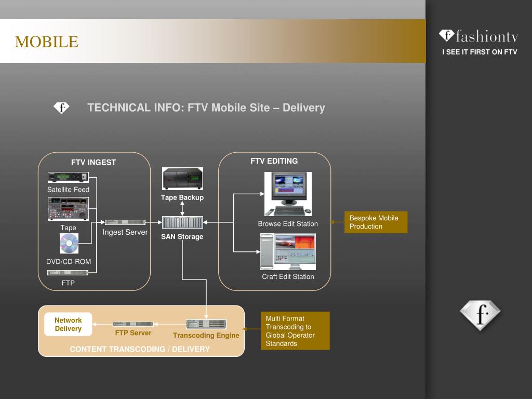
Task: Click the Ingest Server rack icon
Action: [125, 222]
